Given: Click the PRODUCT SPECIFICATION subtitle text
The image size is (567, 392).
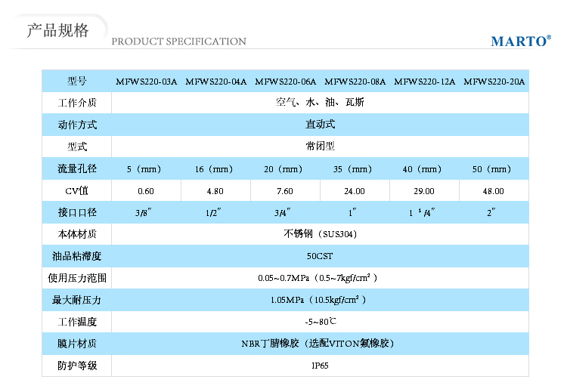Looking at the screenshot, I should point(178,42).
